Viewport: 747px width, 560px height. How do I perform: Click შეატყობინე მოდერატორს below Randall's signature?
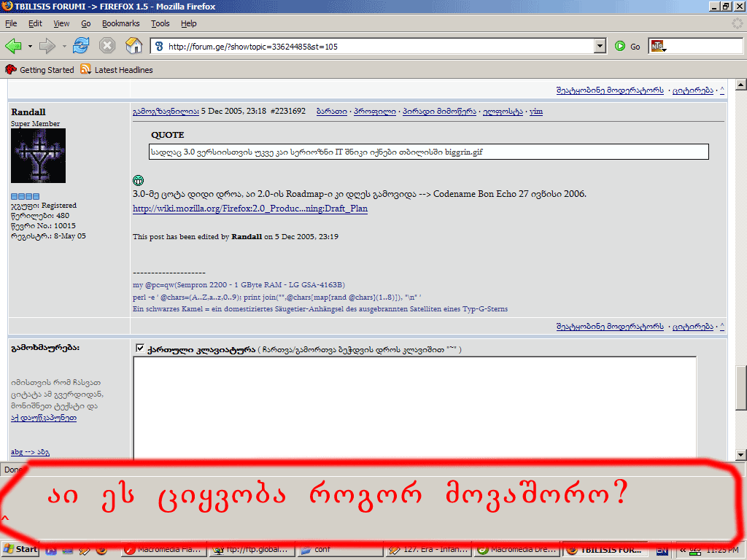[610, 326]
